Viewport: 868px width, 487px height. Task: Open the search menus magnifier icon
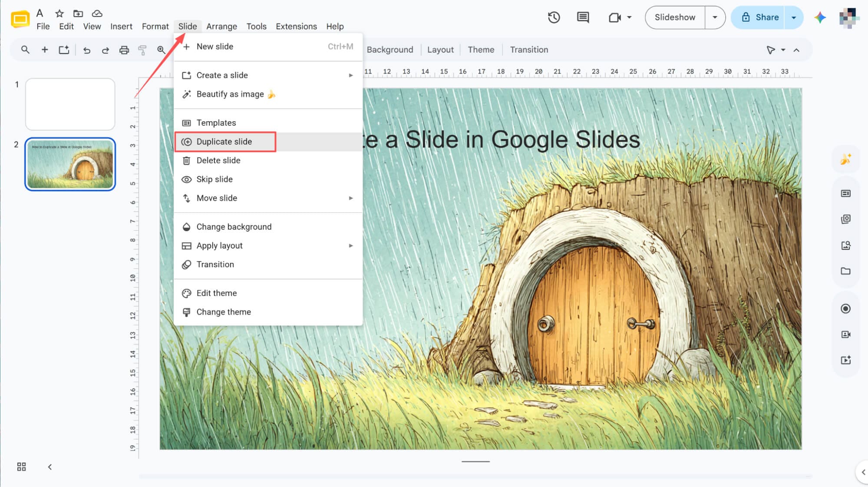(x=25, y=50)
